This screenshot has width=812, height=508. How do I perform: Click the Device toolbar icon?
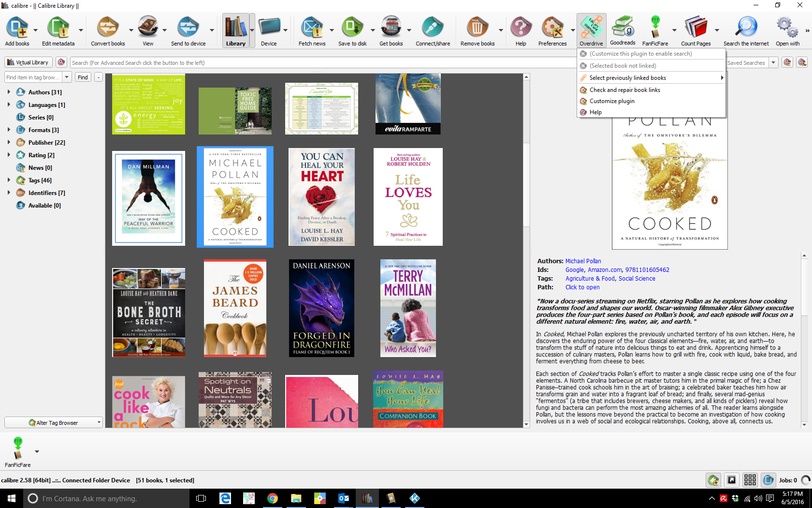(x=269, y=27)
